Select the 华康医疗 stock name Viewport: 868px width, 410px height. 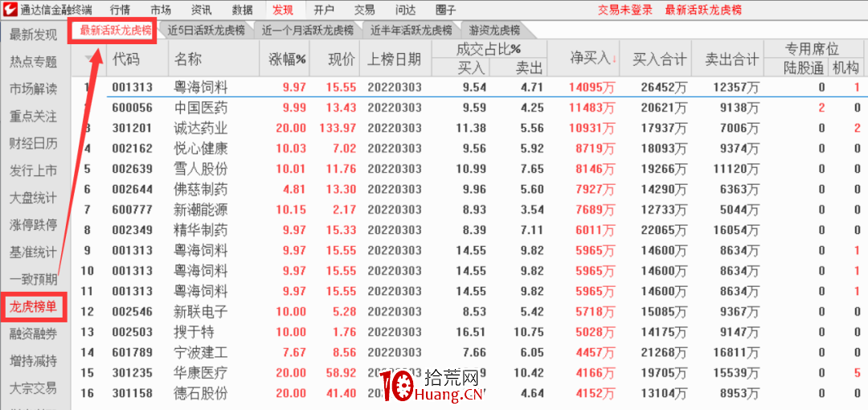pos(201,373)
